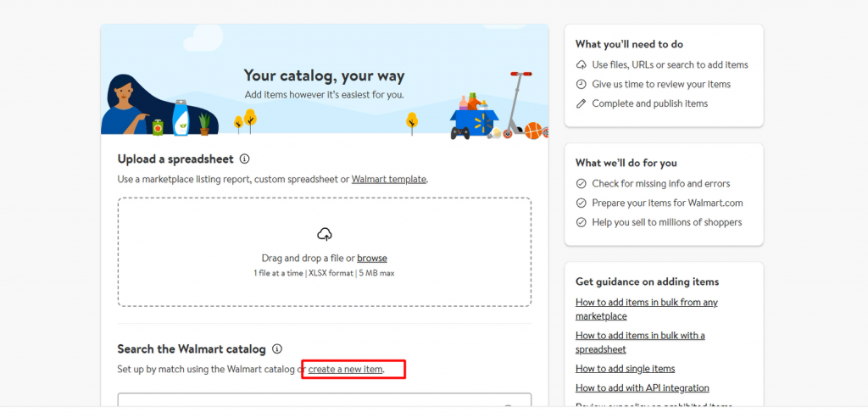Click the pencil icon beside Complete and publish items
The image size is (868, 418).
click(581, 103)
